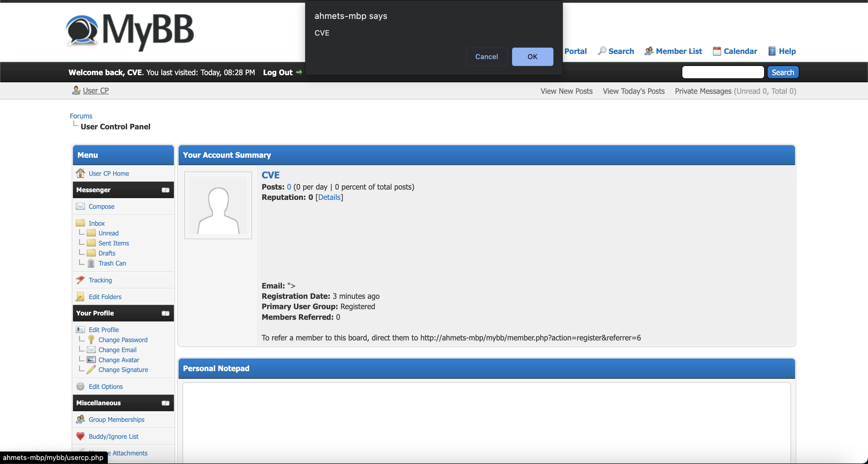Click the Help book icon
The width and height of the screenshot is (868, 464).
(772, 51)
